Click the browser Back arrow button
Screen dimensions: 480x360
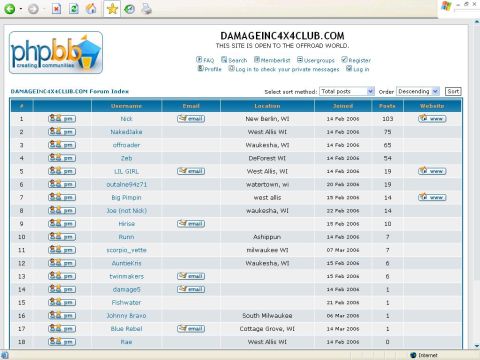click(x=9, y=9)
